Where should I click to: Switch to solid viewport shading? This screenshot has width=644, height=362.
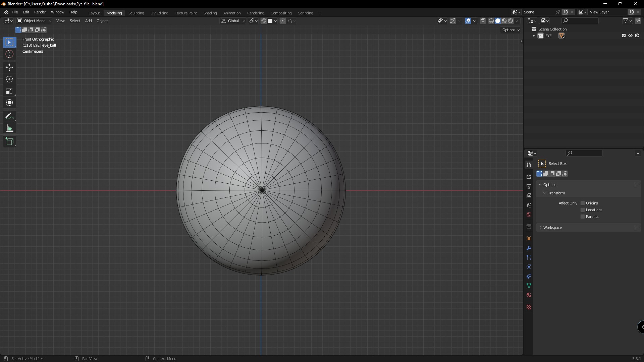point(498,21)
